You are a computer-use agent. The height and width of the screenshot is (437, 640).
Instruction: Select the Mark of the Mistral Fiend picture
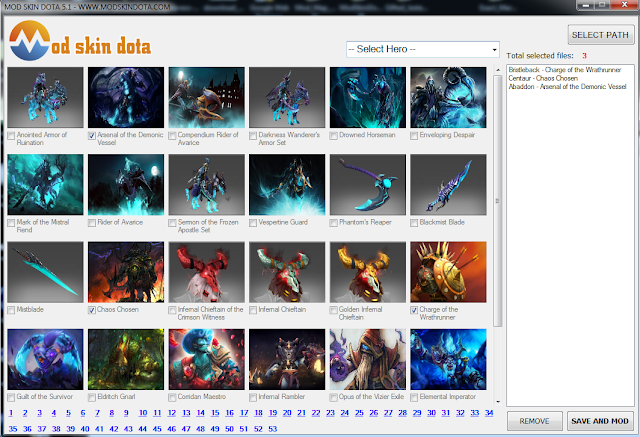tap(45, 184)
